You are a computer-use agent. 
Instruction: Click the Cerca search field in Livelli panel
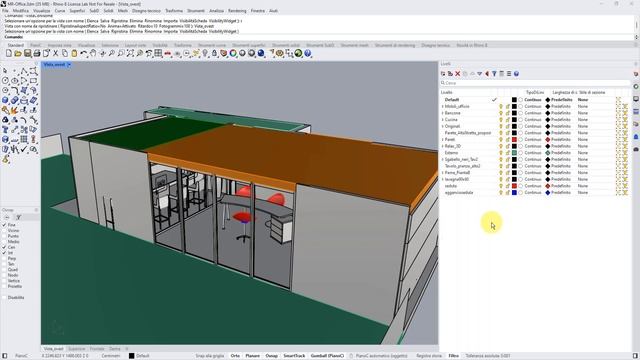535,83
